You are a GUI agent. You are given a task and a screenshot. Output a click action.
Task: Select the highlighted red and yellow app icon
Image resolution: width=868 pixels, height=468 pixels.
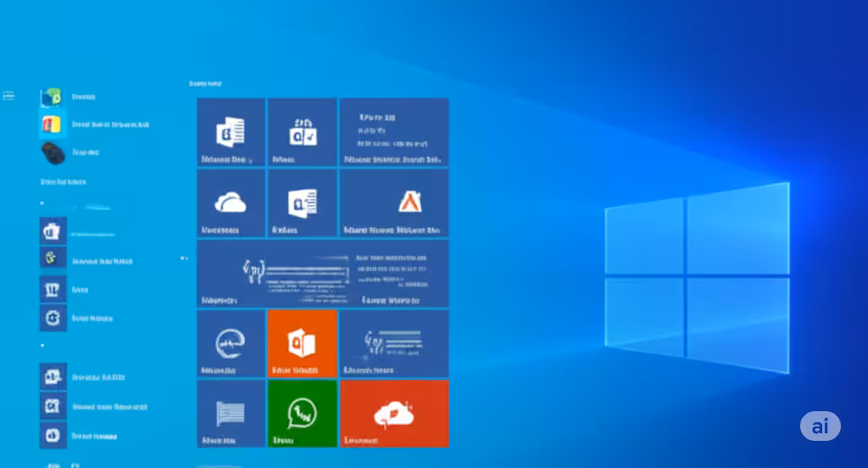pyautogui.click(x=52, y=124)
